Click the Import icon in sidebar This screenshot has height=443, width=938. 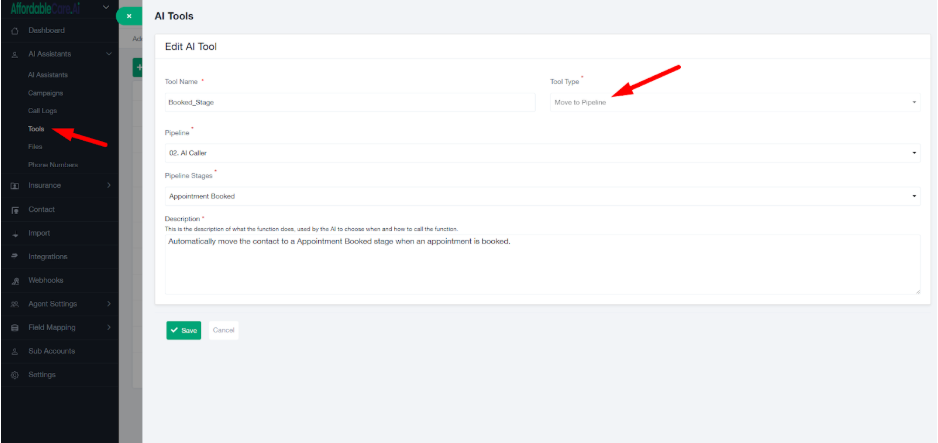(x=14, y=234)
